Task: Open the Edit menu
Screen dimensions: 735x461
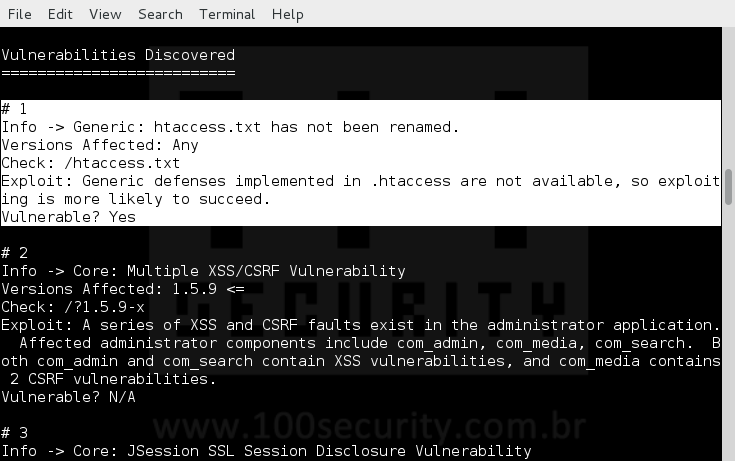Action: pos(60,14)
